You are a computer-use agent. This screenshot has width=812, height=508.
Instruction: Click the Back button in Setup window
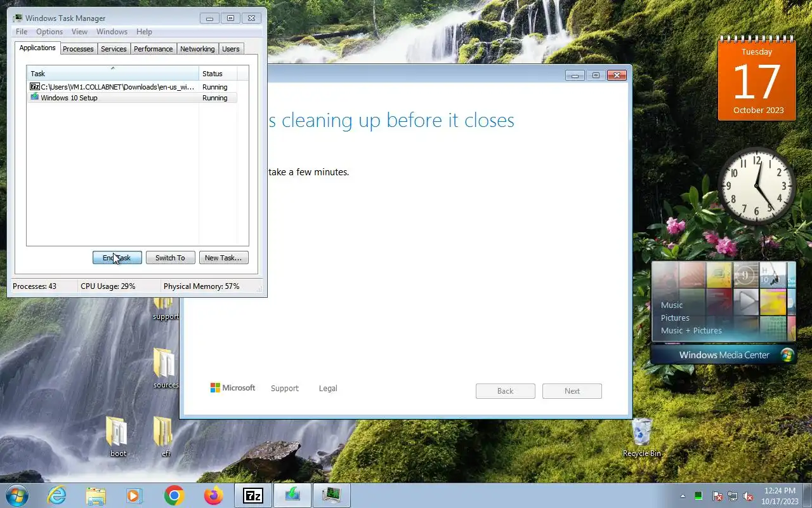(x=506, y=391)
